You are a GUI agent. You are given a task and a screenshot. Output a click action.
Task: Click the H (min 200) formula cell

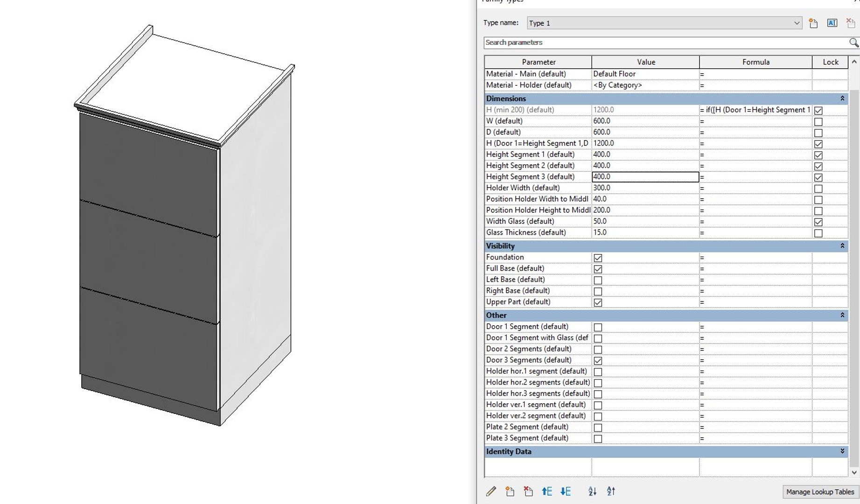click(755, 110)
